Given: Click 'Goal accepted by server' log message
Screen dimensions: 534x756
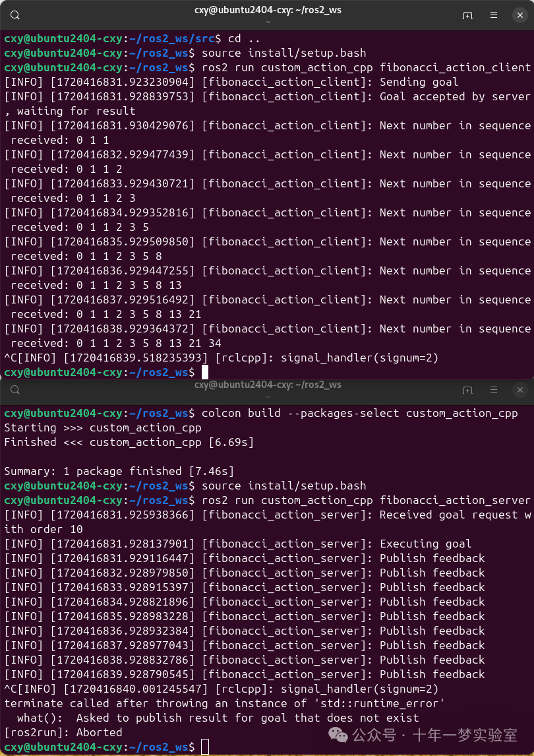Looking at the screenshot, I should [x=455, y=96].
